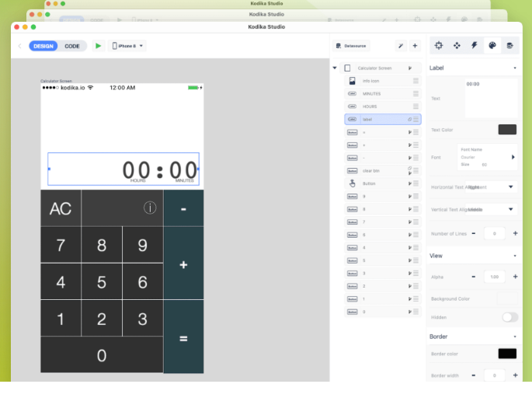The image size is (532, 398).
Task: Open the Text Color swatch
Action: click(x=506, y=130)
